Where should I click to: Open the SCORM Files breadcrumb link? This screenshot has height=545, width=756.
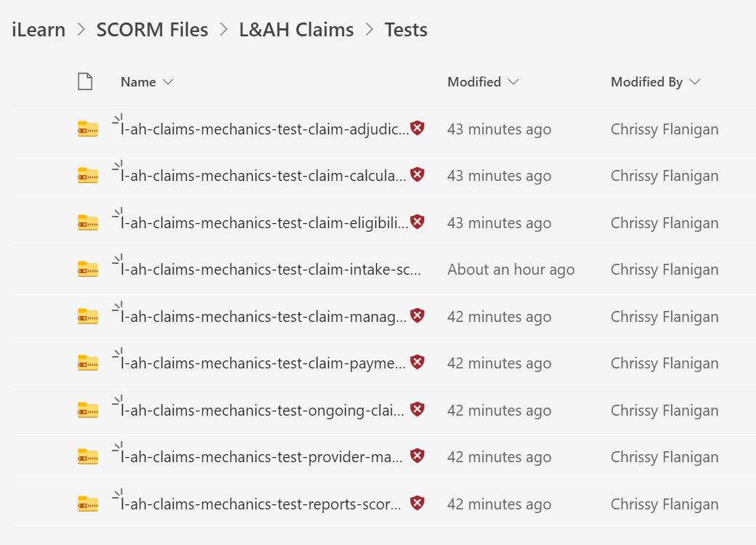click(x=152, y=30)
